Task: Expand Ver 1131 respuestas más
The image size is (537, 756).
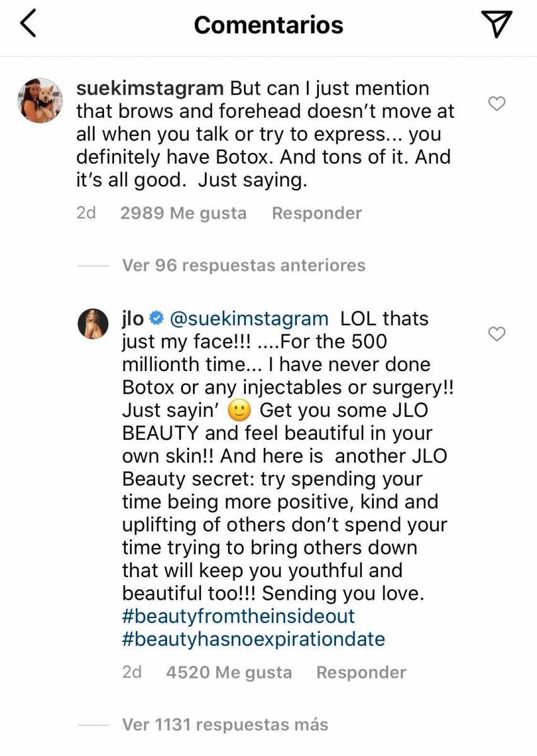Action: coord(225,724)
